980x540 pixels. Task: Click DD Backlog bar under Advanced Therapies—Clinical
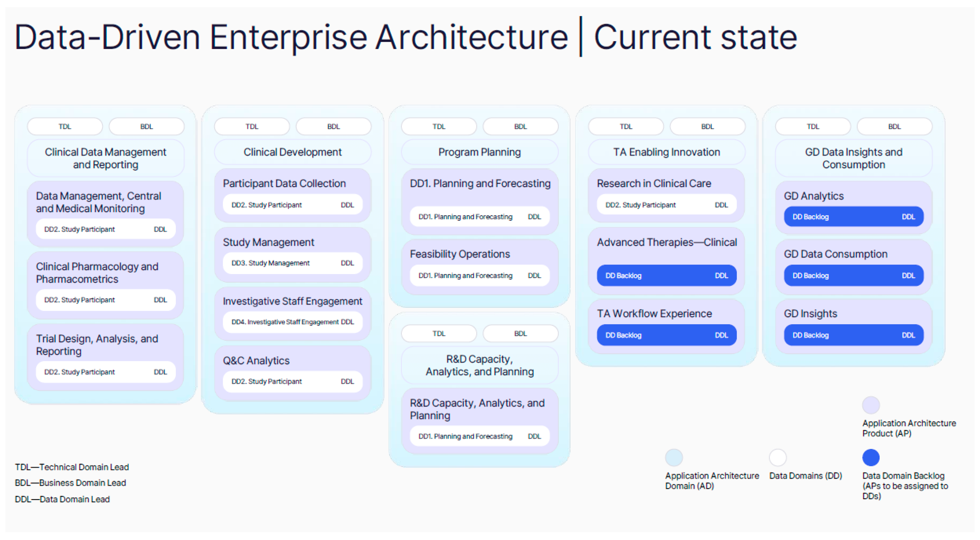click(x=666, y=276)
